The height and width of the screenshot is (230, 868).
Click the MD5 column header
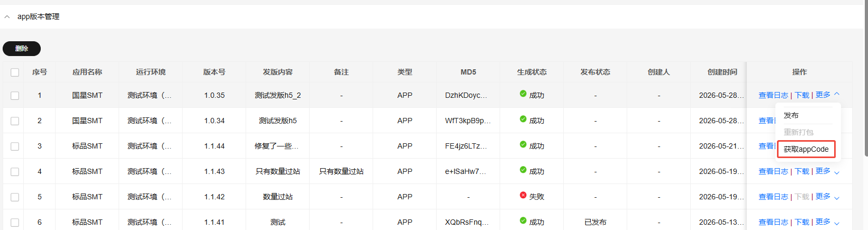[x=468, y=72]
